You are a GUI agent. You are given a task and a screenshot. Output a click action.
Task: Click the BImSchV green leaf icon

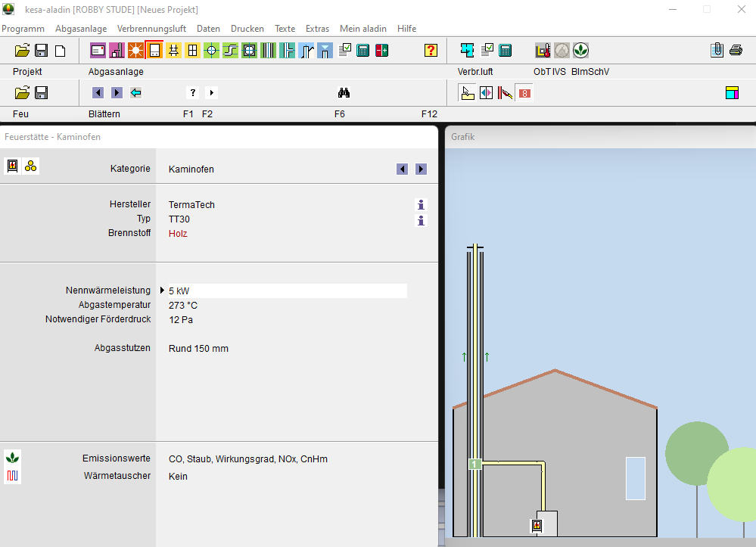pyautogui.click(x=580, y=51)
